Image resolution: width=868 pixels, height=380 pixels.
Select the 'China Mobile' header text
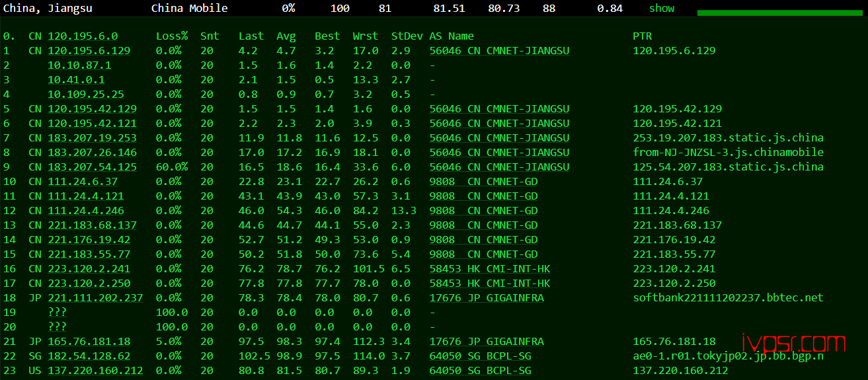click(x=190, y=9)
